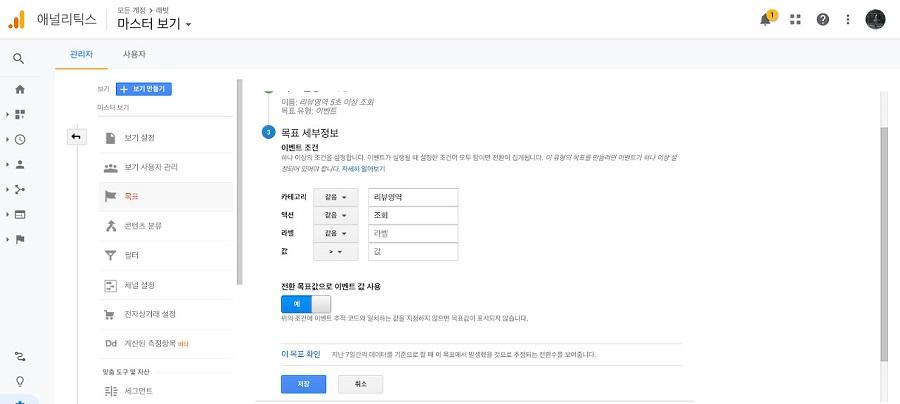
Task: Open the notifications bell icon
Action: click(765, 20)
